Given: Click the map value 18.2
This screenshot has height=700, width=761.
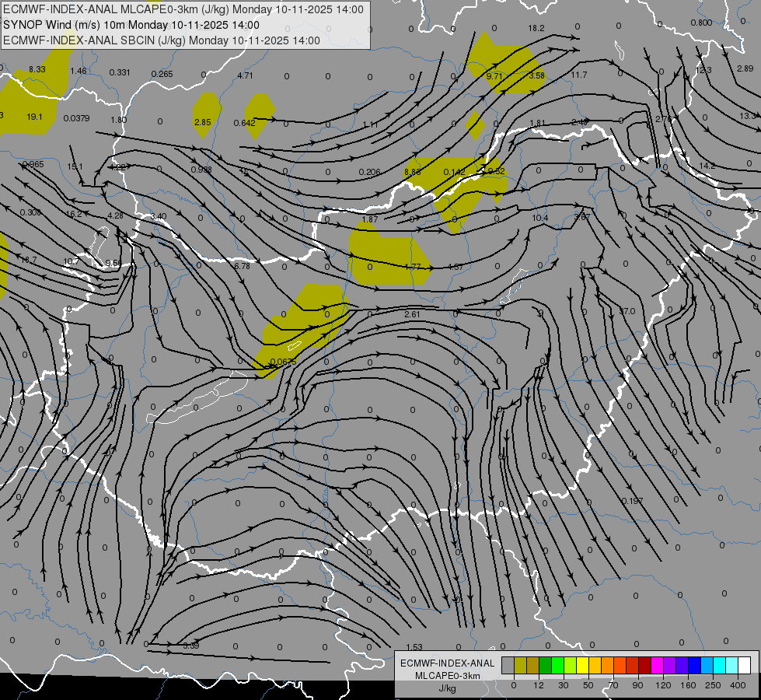Looking at the screenshot, I should pyautogui.click(x=536, y=28).
